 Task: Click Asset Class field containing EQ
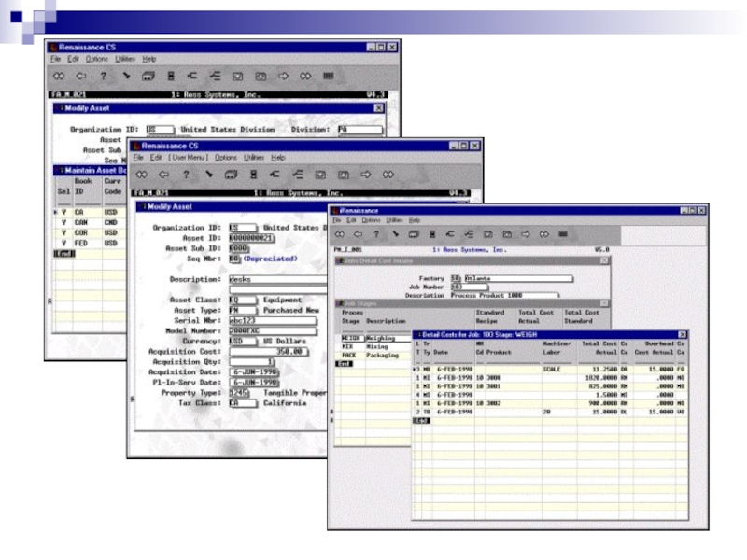(x=242, y=300)
